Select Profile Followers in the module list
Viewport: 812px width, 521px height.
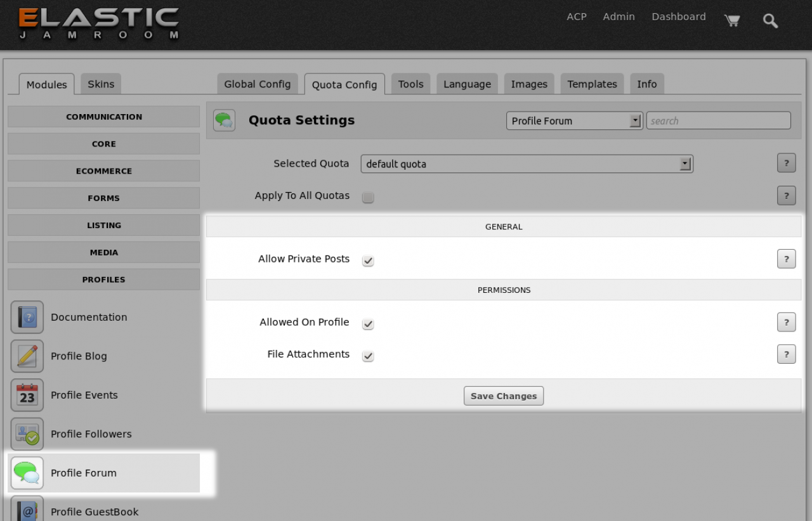(x=91, y=434)
